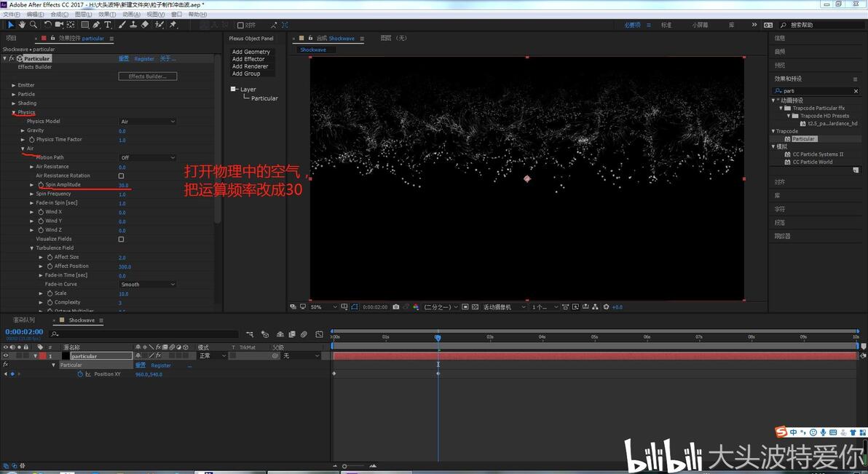This screenshot has height=474, width=868.
Task: Select the Pen tool
Action: 96,25
